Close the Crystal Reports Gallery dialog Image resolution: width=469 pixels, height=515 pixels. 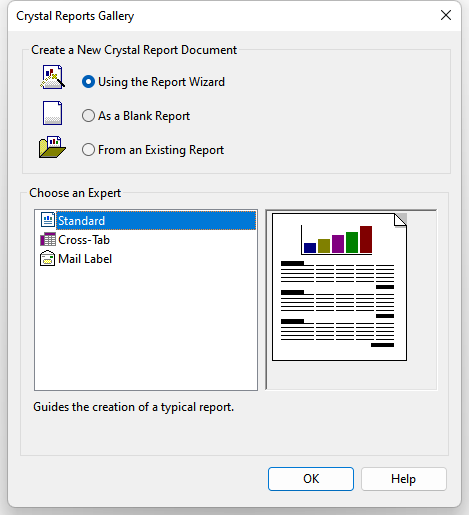point(446,15)
